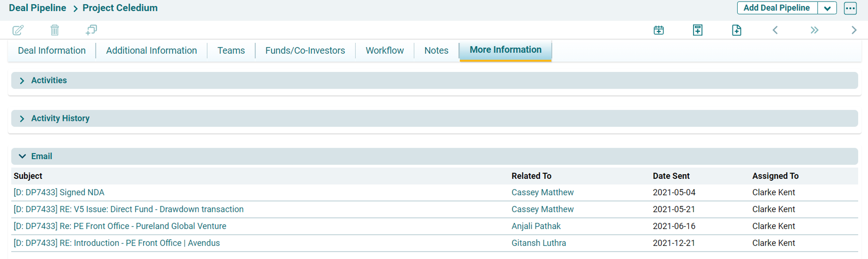The image size is (868, 259).
Task: Click the edit pencil icon
Action: pos(18,30)
